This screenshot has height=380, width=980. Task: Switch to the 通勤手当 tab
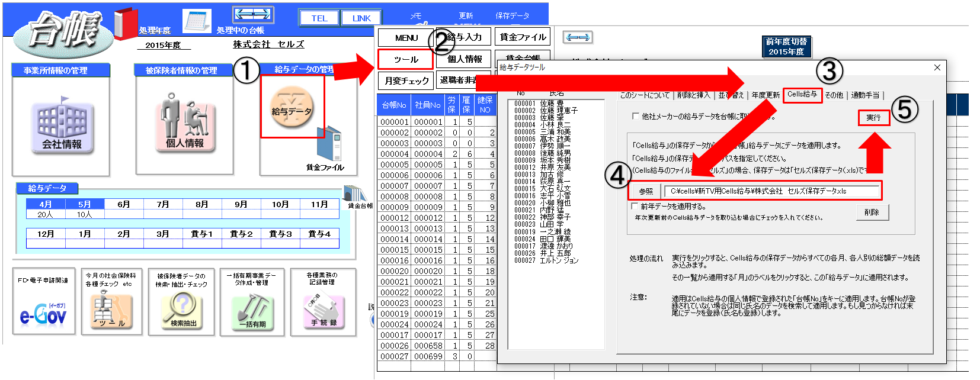[x=865, y=95]
